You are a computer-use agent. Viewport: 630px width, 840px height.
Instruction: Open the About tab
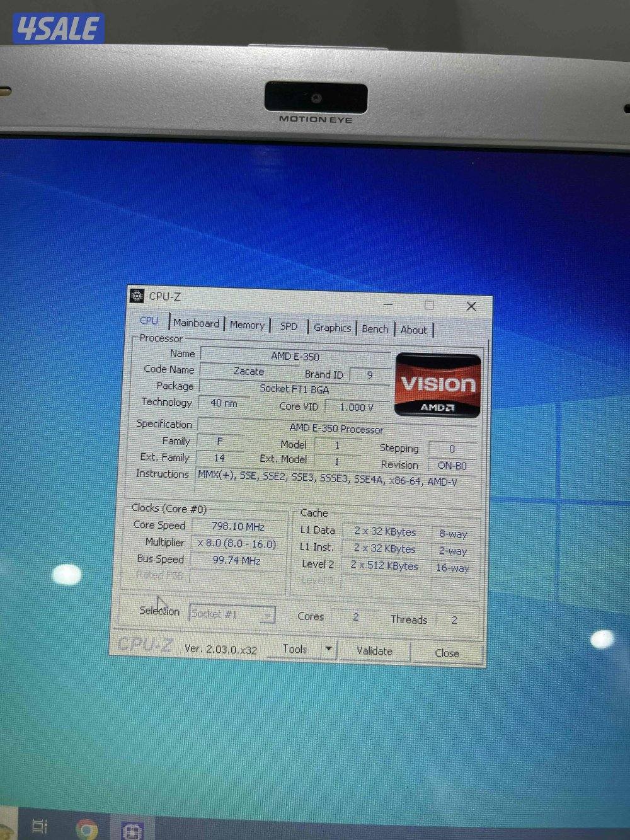[414, 329]
